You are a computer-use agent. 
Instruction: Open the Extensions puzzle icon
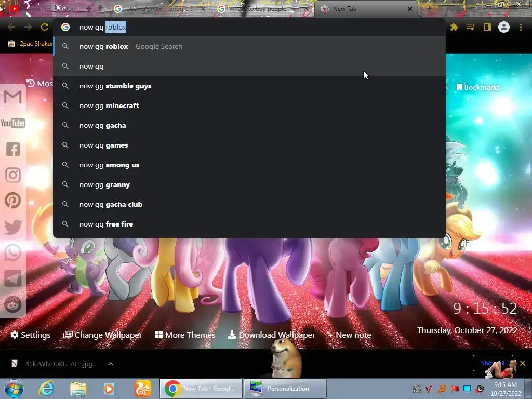click(x=454, y=27)
